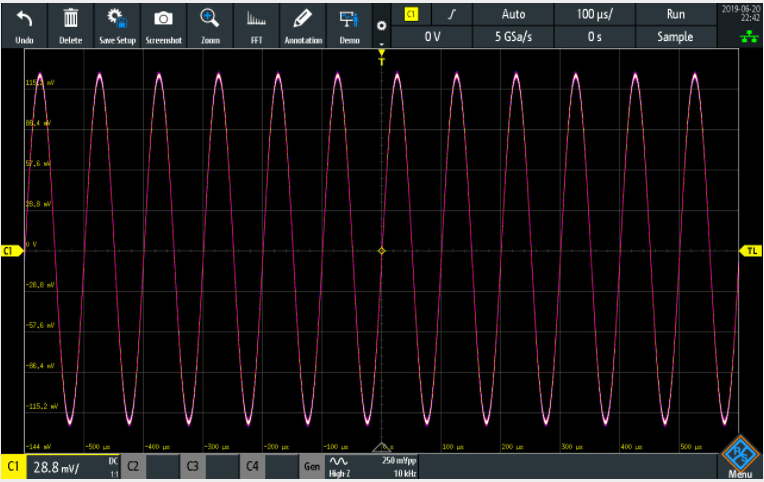Click the date and time display
Screen dimensions: 764x482
coord(741,13)
